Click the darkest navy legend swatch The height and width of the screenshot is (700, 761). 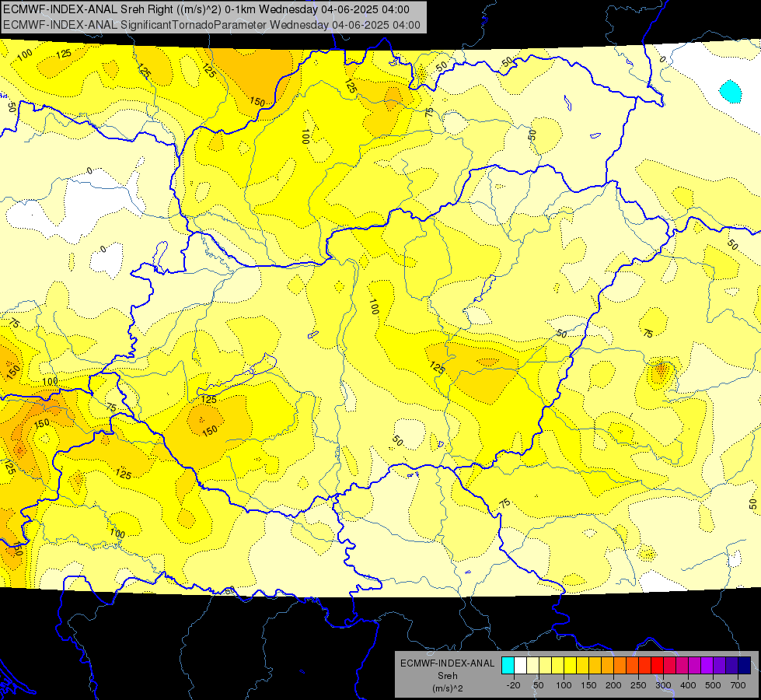pyautogui.click(x=745, y=665)
